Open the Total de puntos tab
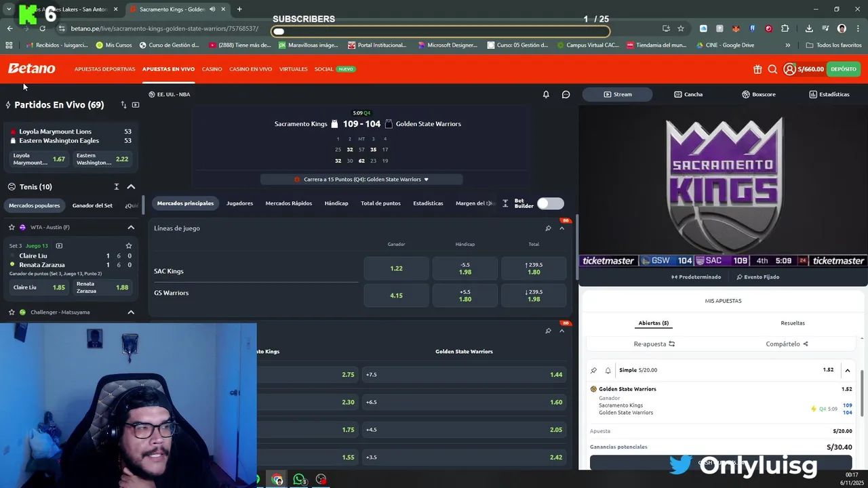 pyautogui.click(x=380, y=203)
